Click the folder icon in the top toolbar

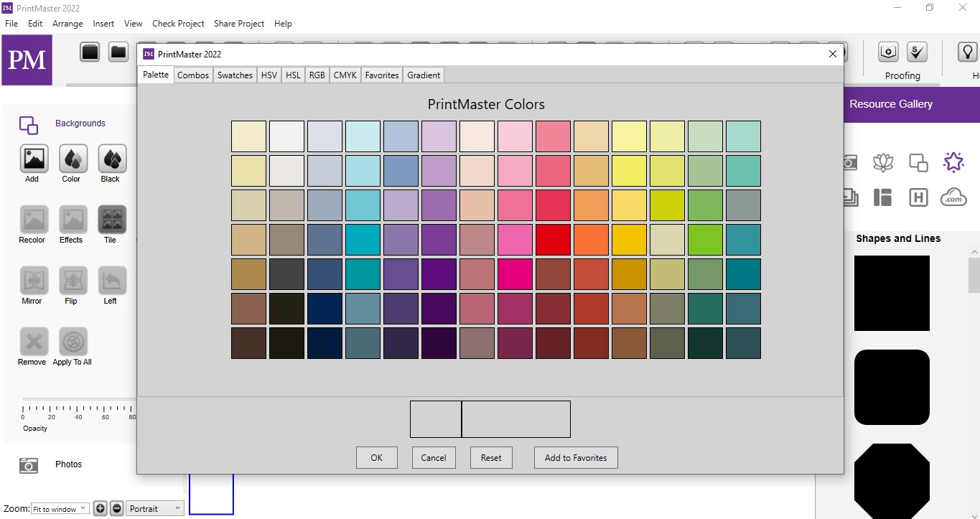click(118, 52)
